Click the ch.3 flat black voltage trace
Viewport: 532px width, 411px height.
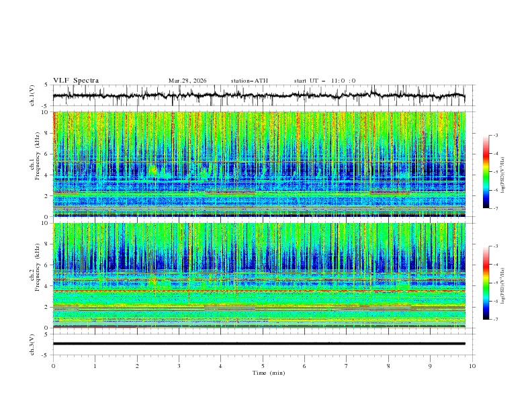(259, 344)
